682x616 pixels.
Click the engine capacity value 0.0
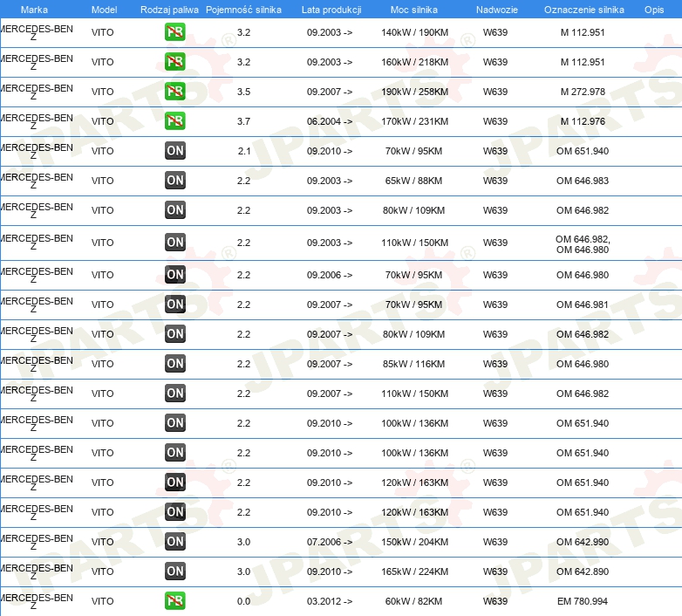[x=243, y=601]
